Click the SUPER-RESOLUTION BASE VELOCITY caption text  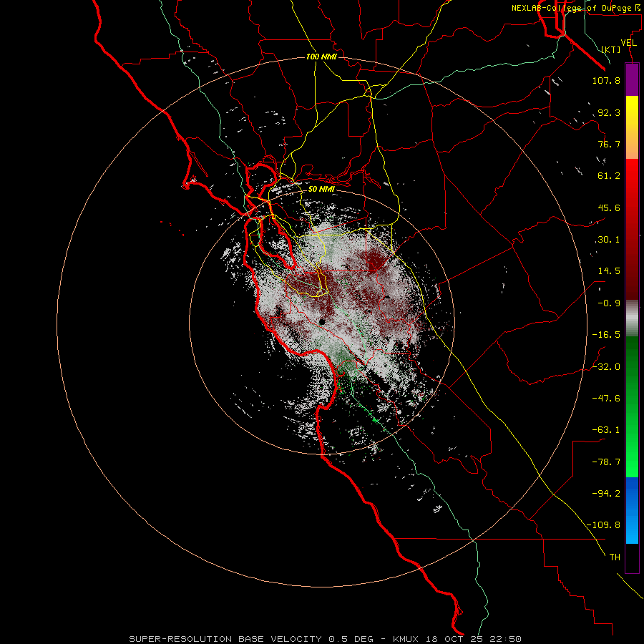pos(225,639)
